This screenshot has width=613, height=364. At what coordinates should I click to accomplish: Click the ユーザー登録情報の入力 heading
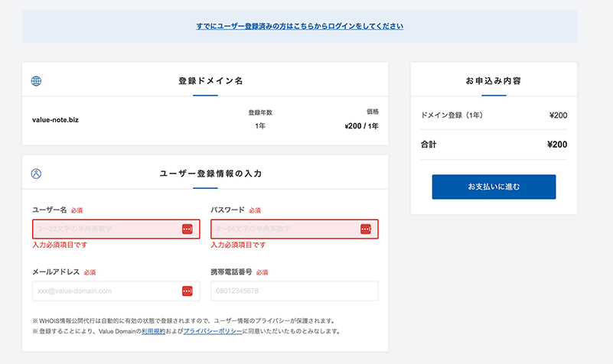coord(210,174)
